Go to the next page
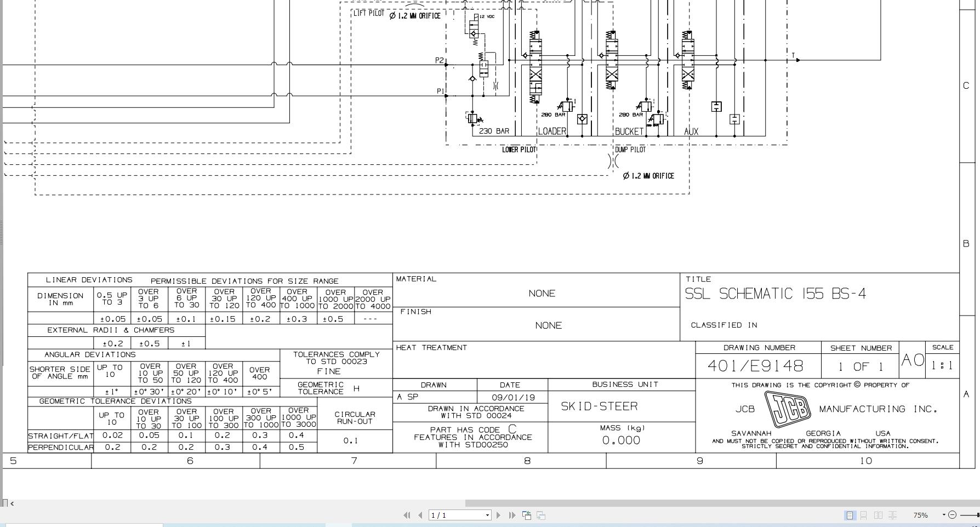The width and height of the screenshot is (980, 527). pos(498,515)
